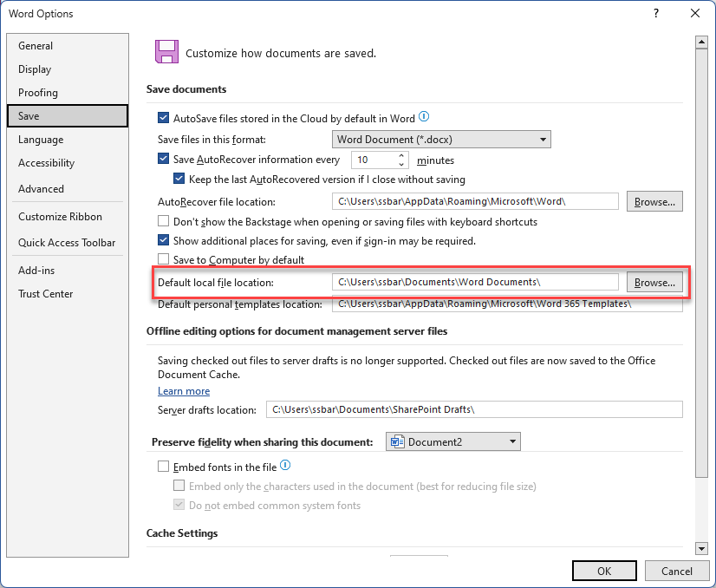Open the General options category

pos(68,46)
